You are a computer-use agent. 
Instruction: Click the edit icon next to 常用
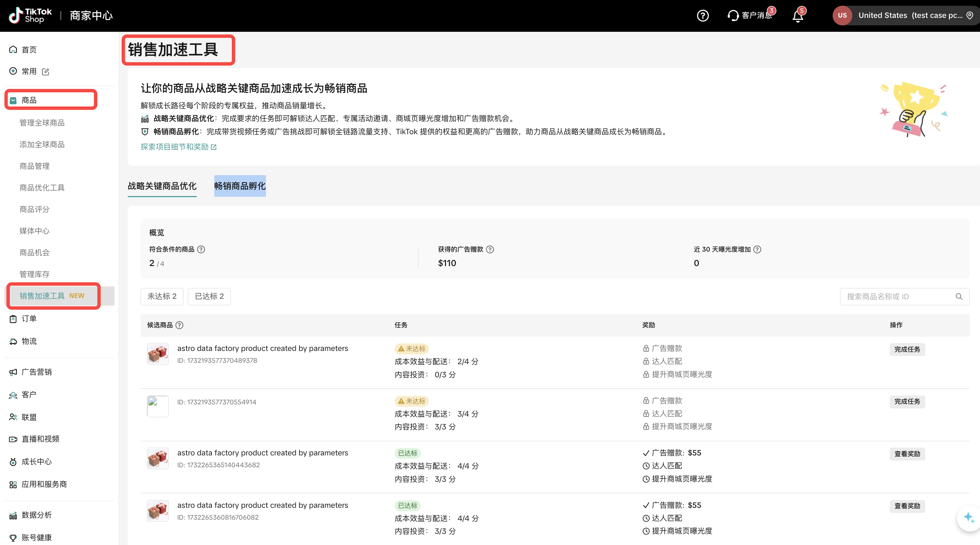point(46,72)
